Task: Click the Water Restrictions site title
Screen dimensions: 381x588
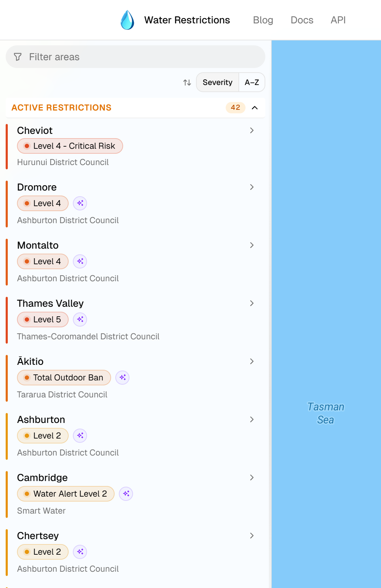Action: point(187,20)
